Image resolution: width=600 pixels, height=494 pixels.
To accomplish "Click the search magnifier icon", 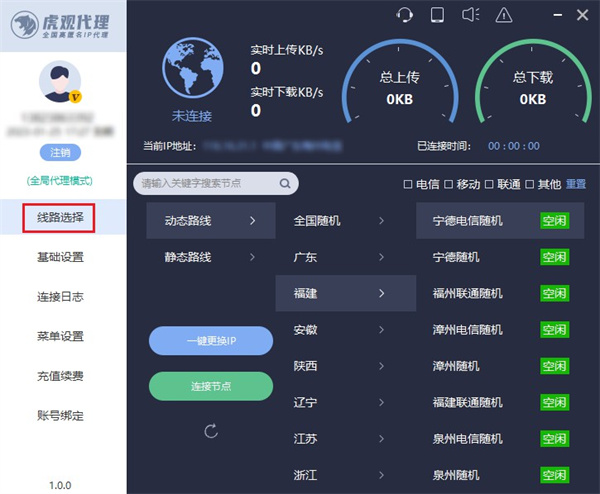I will [x=285, y=184].
